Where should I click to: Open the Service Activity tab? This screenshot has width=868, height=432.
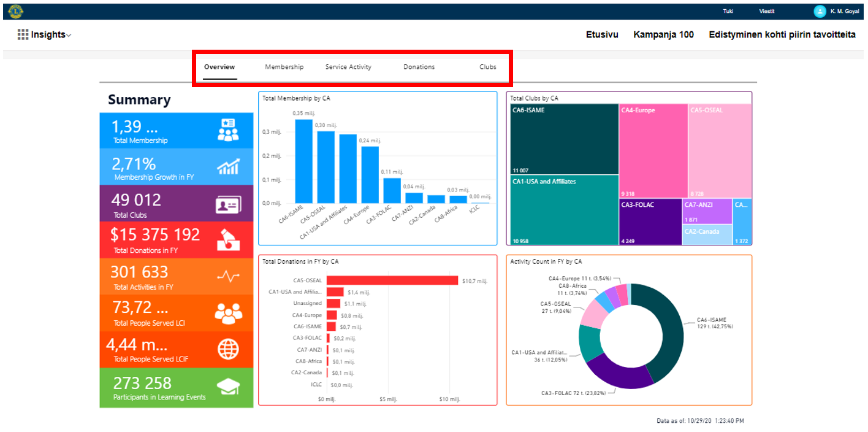348,67
